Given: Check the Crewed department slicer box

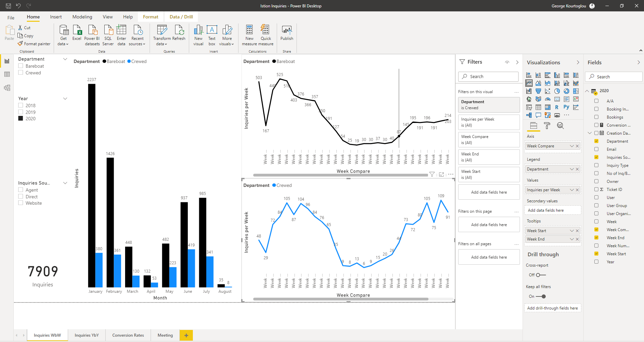Looking at the screenshot, I should click(21, 72).
